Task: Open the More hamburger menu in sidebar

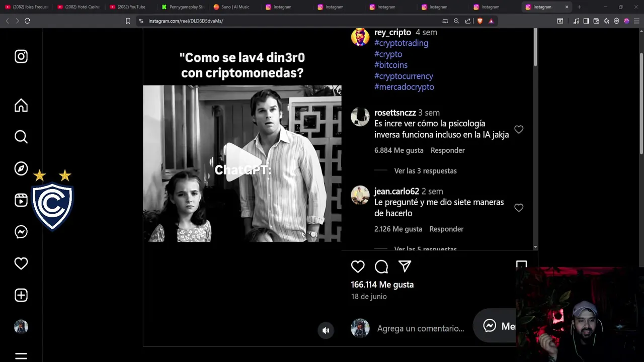Action: pos(21,356)
